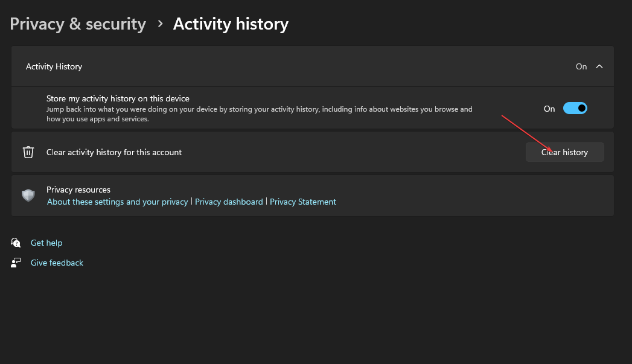
Task: Click the Give feedback person icon
Action: 16,263
